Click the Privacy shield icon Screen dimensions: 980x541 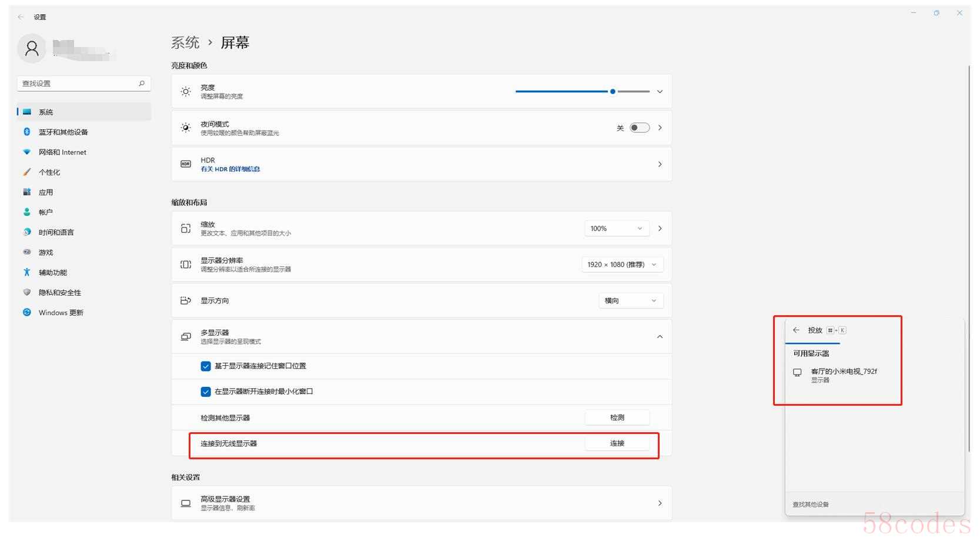(x=27, y=292)
